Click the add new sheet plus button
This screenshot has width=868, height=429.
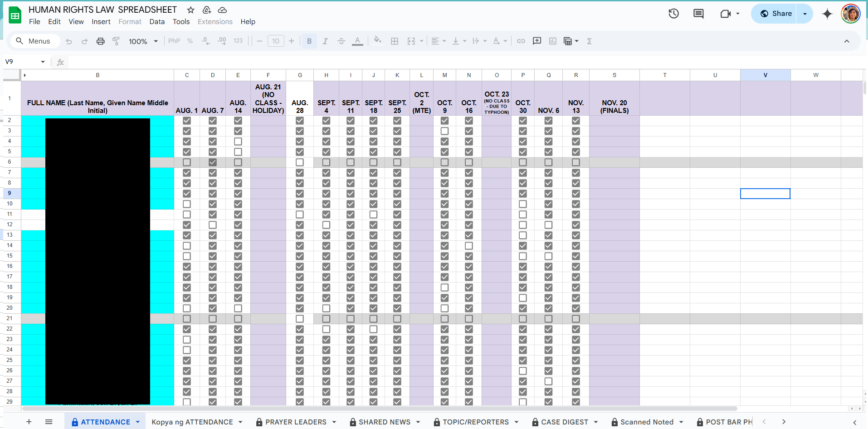click(x=29, y=422)
